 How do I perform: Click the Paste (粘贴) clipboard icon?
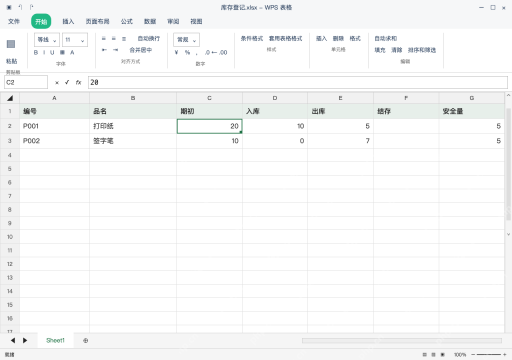tap(11, 44)
